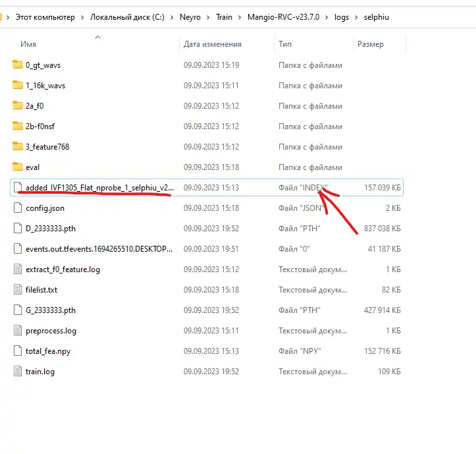This screenshot has height=454, width=476.
Task: Select the 2b-f0nsf folder icon
Action: (18, 126)
